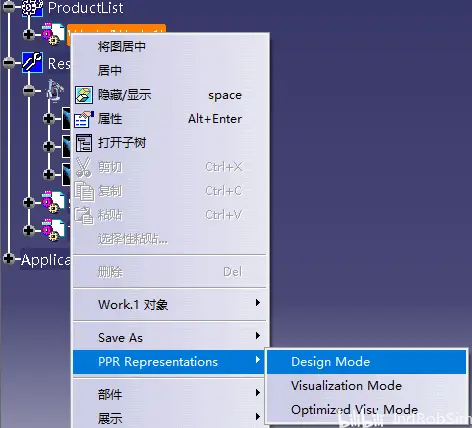Image resolution: width=472 pixels, height=428 pixels.
Task: Click the scissors cut icon
Action: coord(83,167)
